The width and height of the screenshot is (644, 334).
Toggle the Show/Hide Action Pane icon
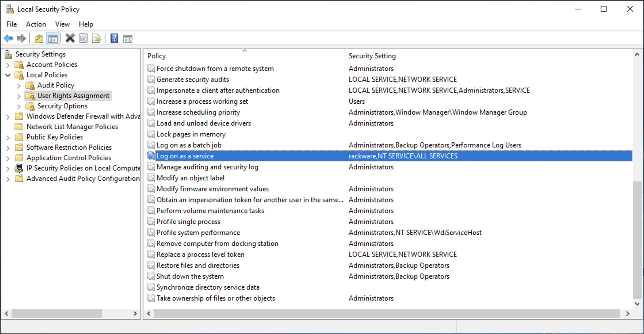coord(128,38)
